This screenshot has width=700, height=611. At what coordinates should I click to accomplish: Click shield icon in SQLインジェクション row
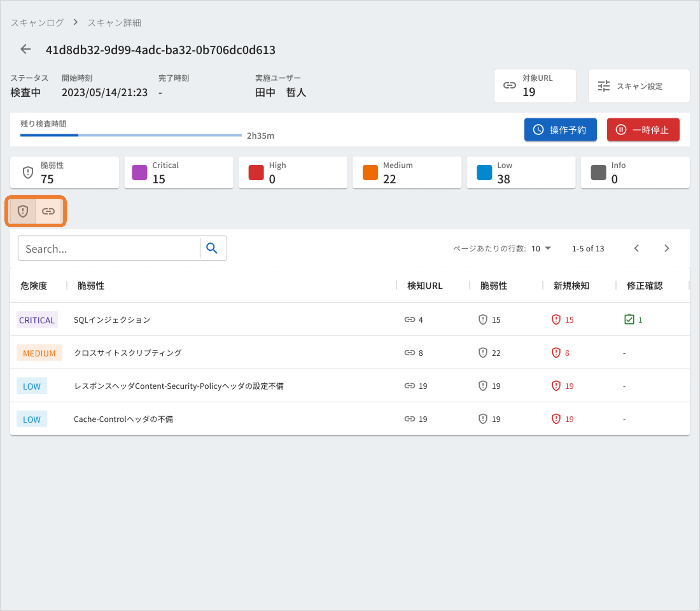click(x=483, y=319)
